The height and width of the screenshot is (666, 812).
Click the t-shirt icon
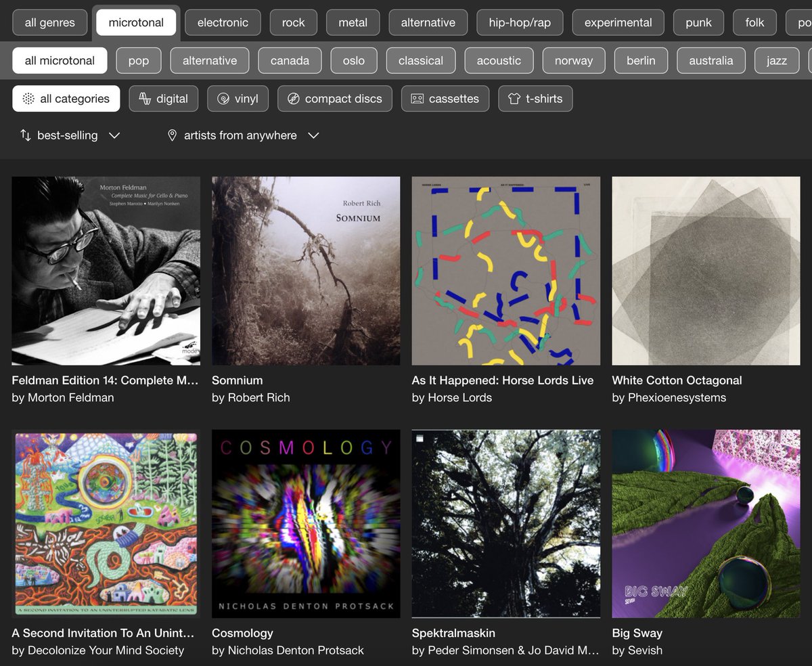[x=514, y=99]
